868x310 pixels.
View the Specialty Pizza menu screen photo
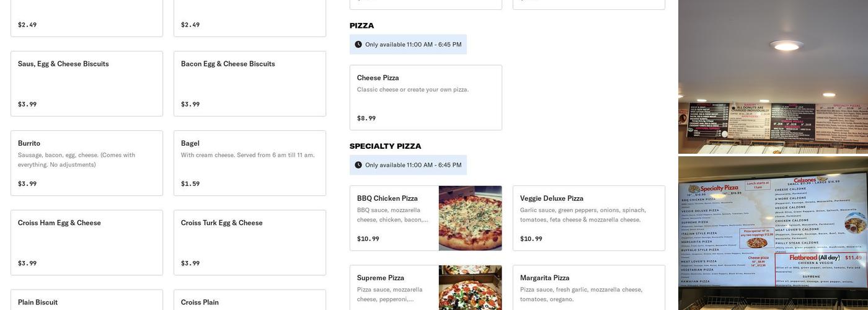click(x=773, y=233)
